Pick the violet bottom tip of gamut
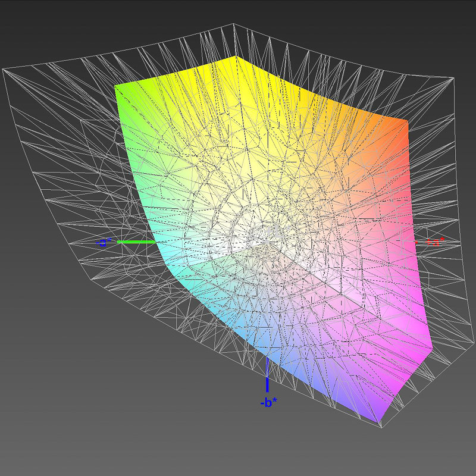Viewport: 476px width, 476px height. point(379,421)
